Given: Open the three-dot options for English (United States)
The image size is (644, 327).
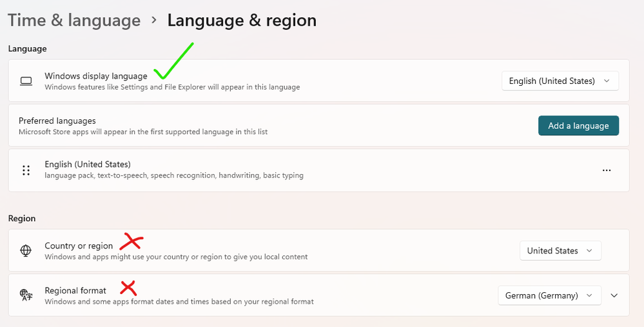Looking at the screenshot, I should coord(606,170).
